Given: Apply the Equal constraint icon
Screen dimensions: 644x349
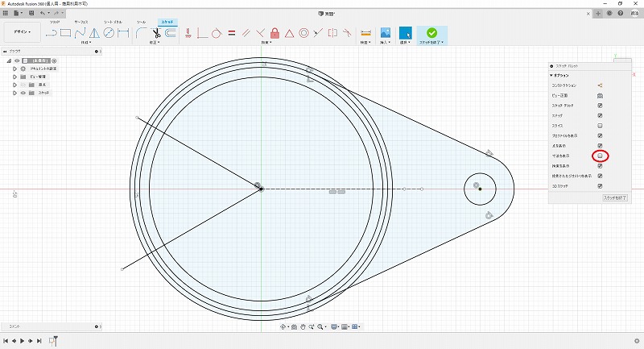Looking at the screenshot, I should pos(231,33).
